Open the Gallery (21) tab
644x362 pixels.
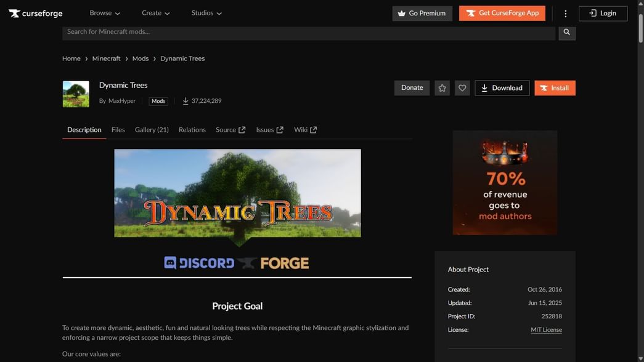(151, 130)
